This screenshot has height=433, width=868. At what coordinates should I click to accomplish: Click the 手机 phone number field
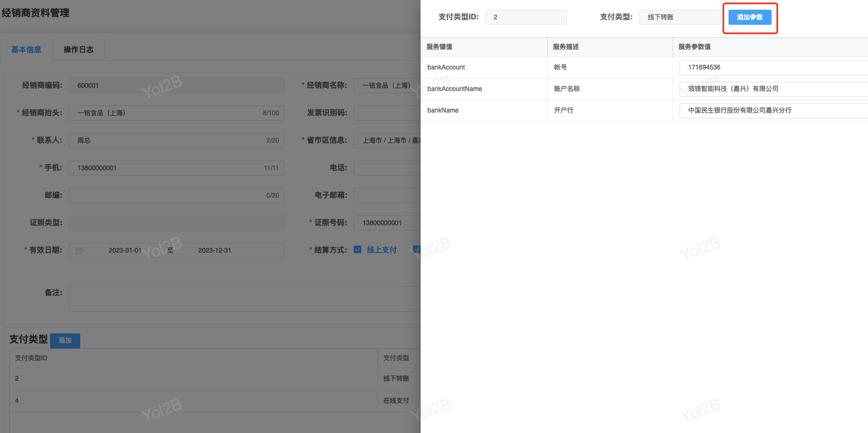click(x=167, y=168)
